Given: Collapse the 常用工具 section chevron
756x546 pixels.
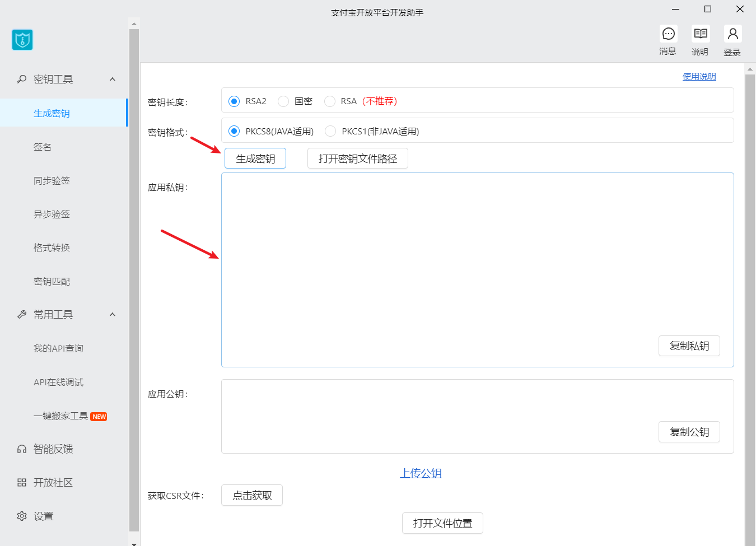Looking at the screenshot, I should point(113,315).
